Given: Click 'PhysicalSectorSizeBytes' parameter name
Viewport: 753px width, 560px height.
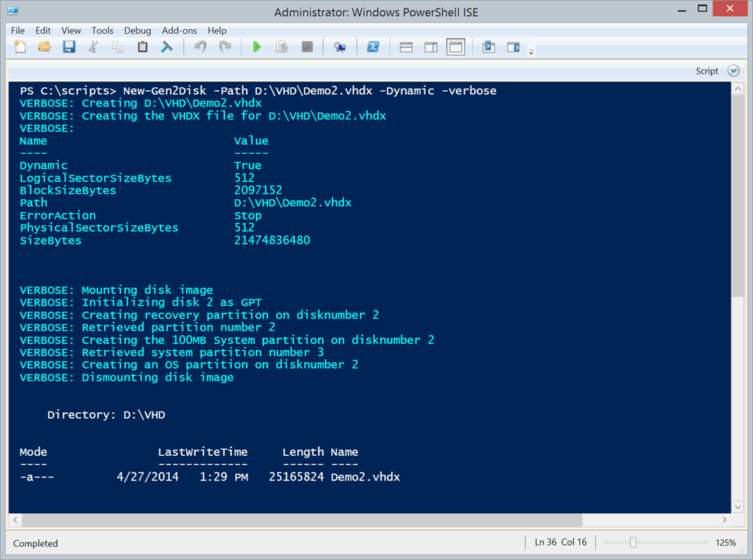Looking at the screenshot, I should (x=99, y=228).
